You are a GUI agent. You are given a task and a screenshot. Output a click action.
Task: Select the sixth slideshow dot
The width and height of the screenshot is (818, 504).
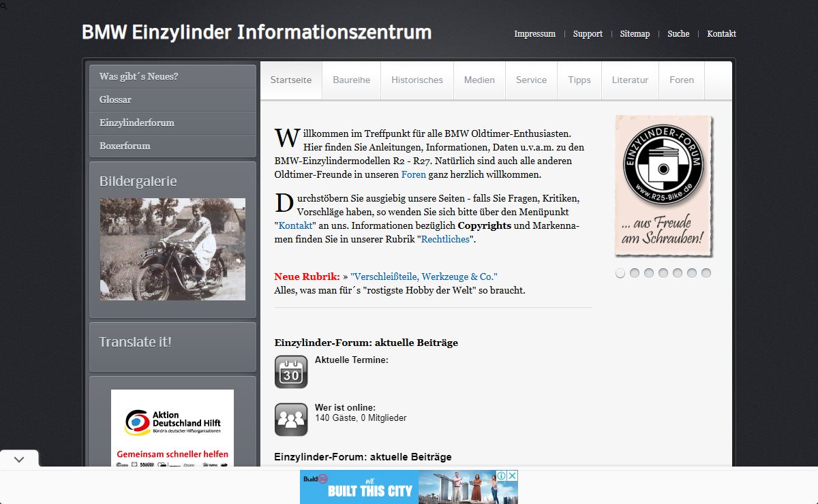(x=692, y=273)
